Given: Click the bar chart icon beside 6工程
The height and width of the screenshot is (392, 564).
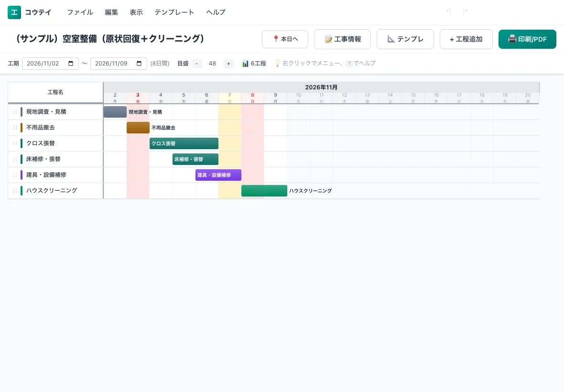Looking at the screenshot, I should [x=245, y=64].
